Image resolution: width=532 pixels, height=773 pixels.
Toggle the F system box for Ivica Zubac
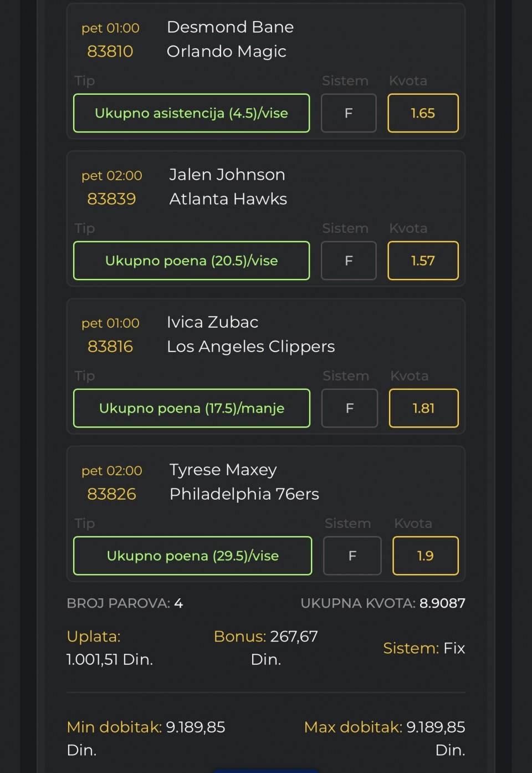click(350, 408)
